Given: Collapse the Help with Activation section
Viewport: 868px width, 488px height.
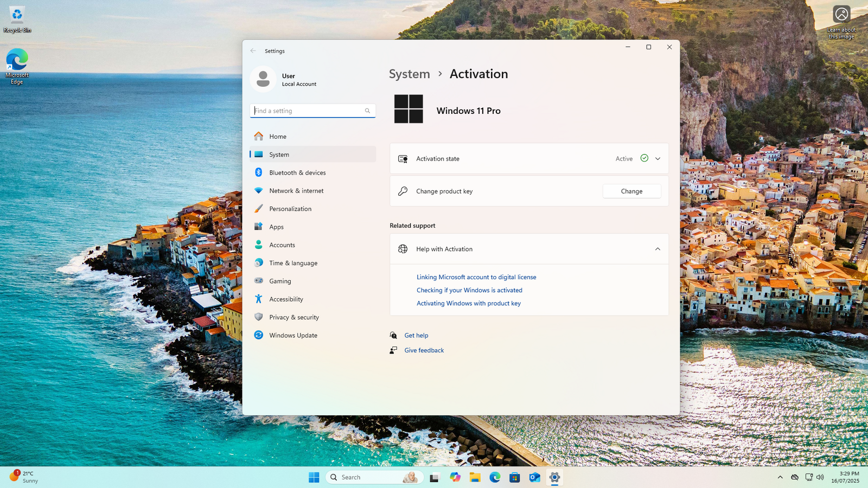Looking at the screenshot, I should pyautogui.click(x=658, y=249).
